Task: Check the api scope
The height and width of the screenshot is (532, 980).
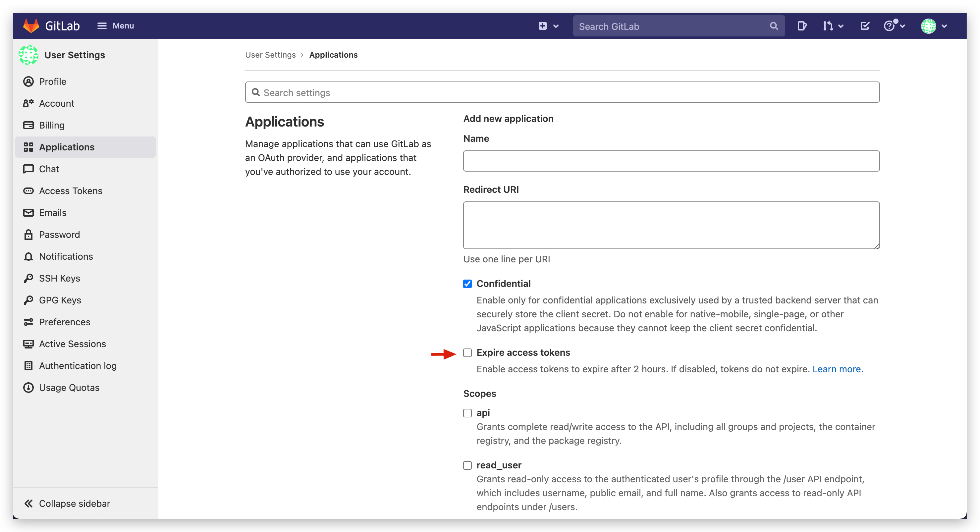Action: point(467,413)
